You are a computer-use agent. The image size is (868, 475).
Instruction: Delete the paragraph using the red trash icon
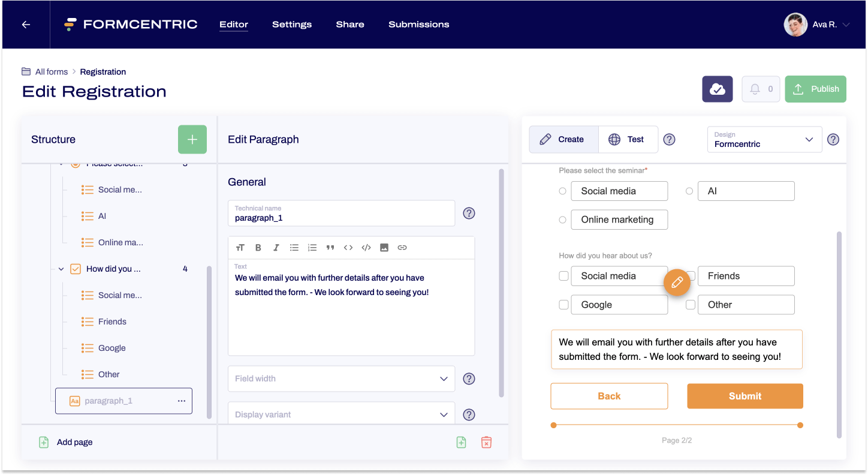[486, 442]
